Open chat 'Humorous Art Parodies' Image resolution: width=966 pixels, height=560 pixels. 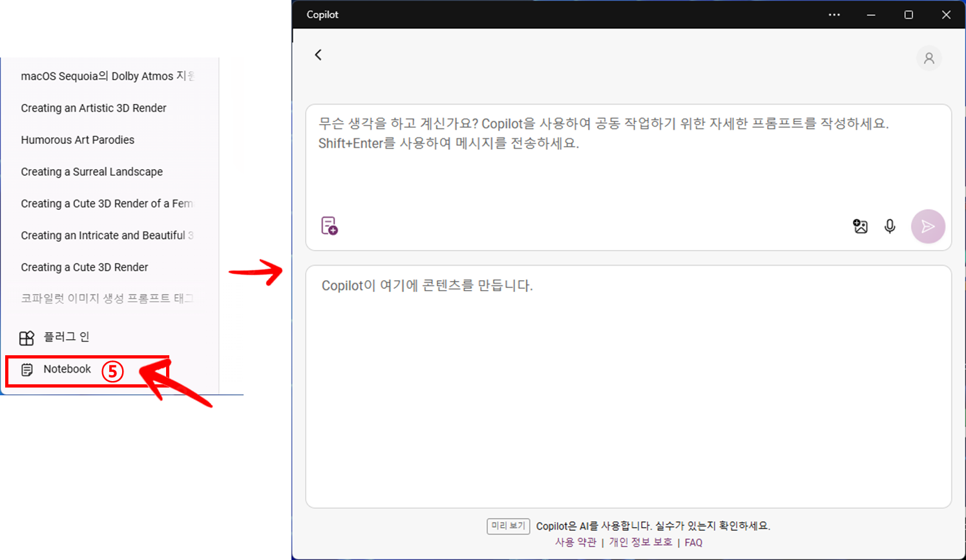coord(78,140)
